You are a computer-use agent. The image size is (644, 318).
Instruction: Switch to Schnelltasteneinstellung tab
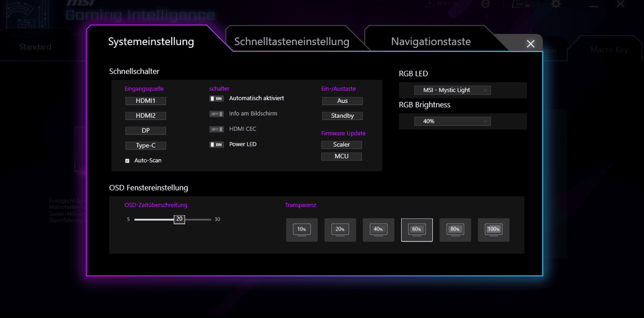point(291,42)
